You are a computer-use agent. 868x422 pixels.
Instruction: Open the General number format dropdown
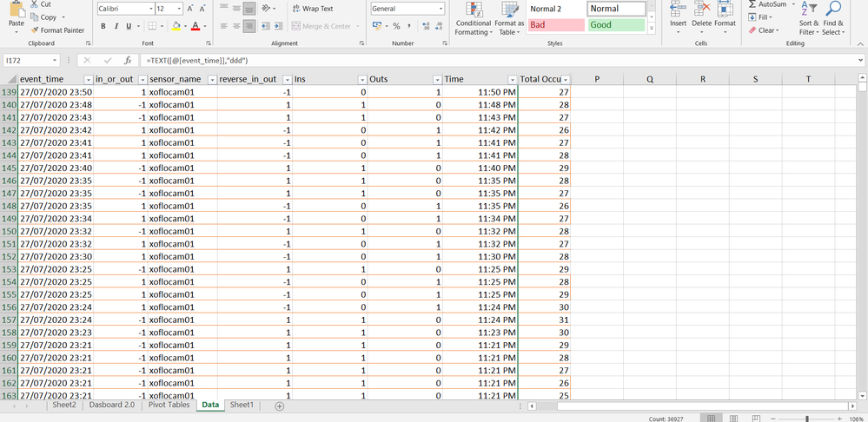click(441, 9)
